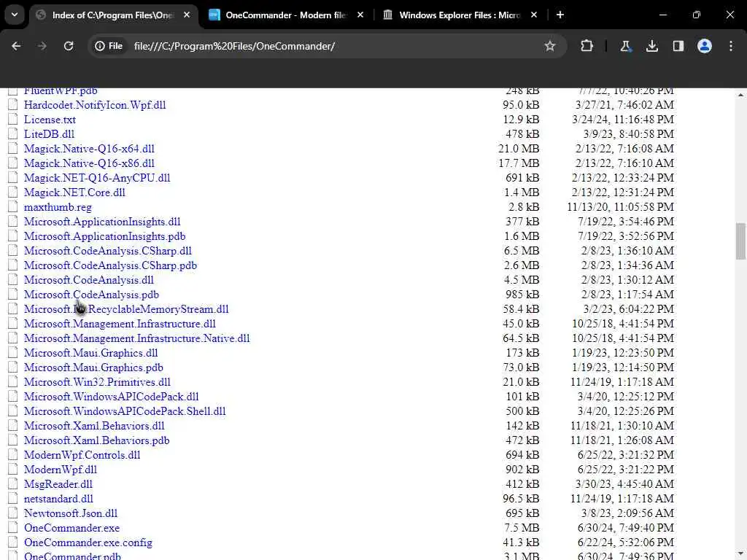This screenshot has width=747, height=560.
Task: Open Hardcodet.NotifyIcon.Wpf.dll link
Action: (x=95, y=105)
